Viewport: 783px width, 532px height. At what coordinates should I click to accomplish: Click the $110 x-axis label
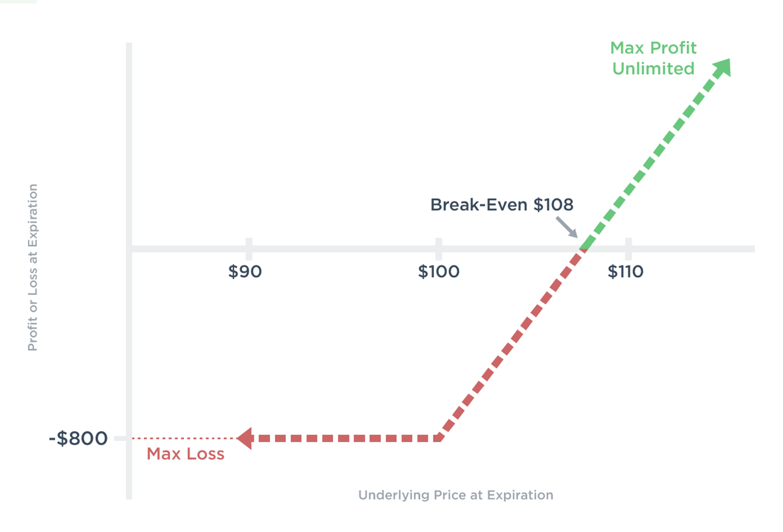[x=625, y=272]
